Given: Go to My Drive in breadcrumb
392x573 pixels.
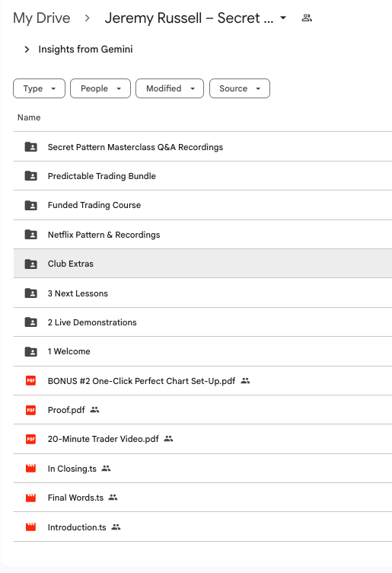Looking at the screenshot, I should click(42, 18).
